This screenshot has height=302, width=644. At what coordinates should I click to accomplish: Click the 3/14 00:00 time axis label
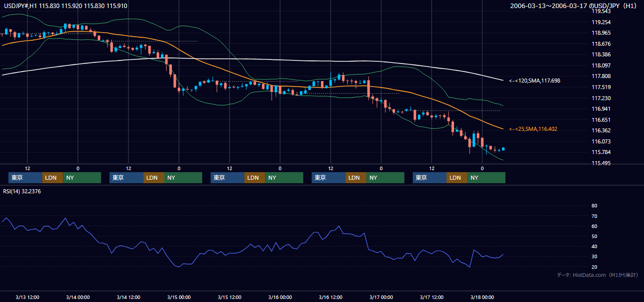(78, 297)
